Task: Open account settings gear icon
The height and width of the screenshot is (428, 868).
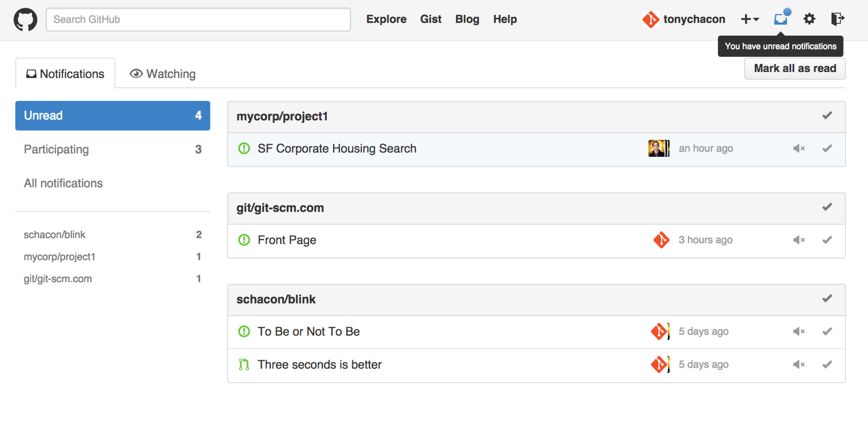Action: (809, 19)
